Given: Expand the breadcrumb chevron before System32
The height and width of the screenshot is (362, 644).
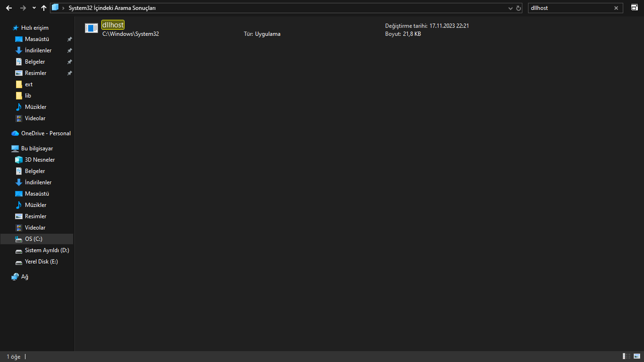Looking at the screenshot, I should point(64,8).
